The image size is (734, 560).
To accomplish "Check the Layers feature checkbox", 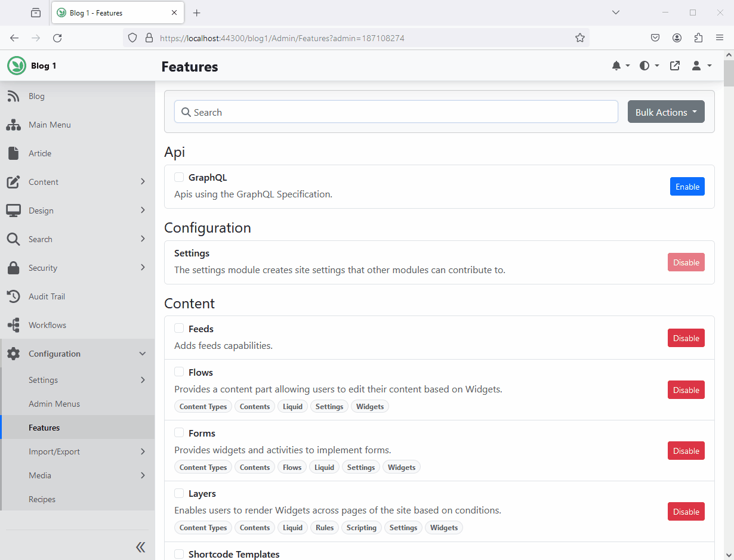I will pyautogui.click(x=179, y=493).
